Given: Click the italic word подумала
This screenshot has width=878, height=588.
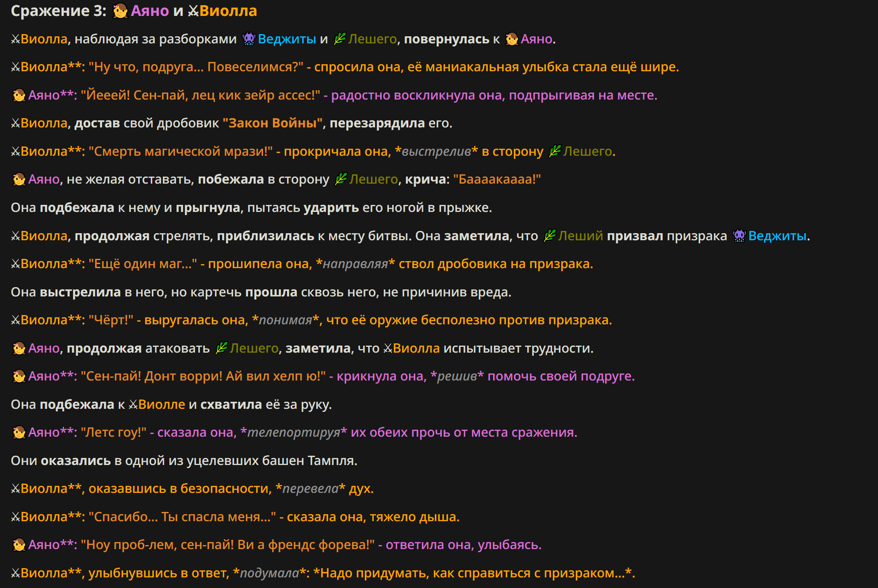Looking at the screenshot, I should 269,573.
